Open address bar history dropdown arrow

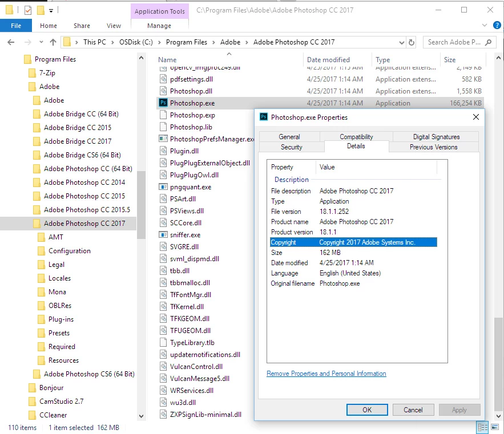pos(401,42)
